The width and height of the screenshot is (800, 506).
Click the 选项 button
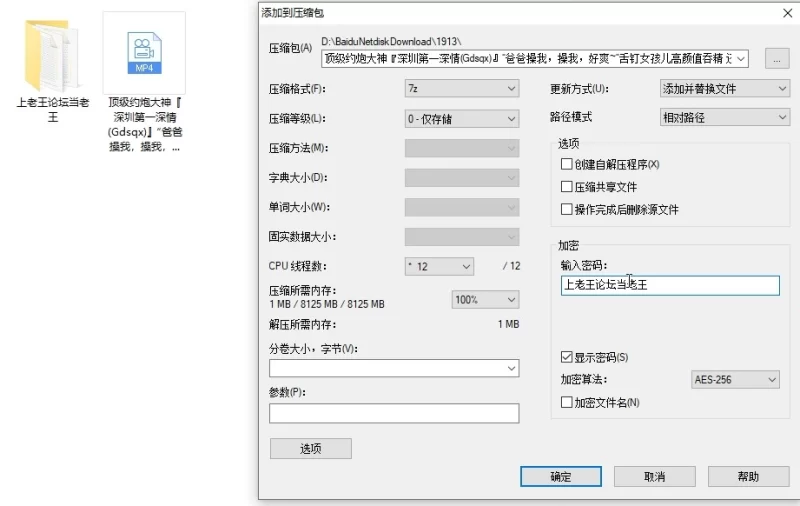click(x=311, y=448)
